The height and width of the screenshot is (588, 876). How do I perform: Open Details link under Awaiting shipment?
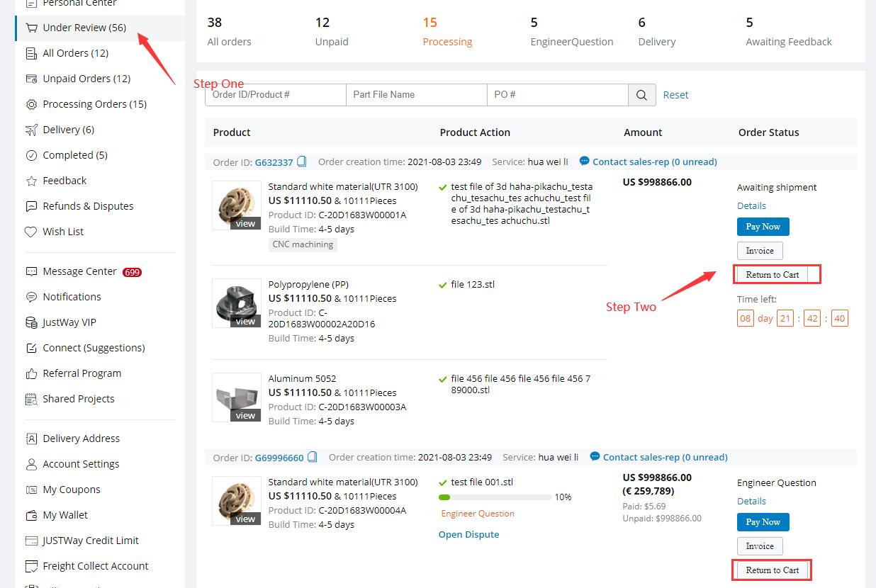click(x=751, y=205)
